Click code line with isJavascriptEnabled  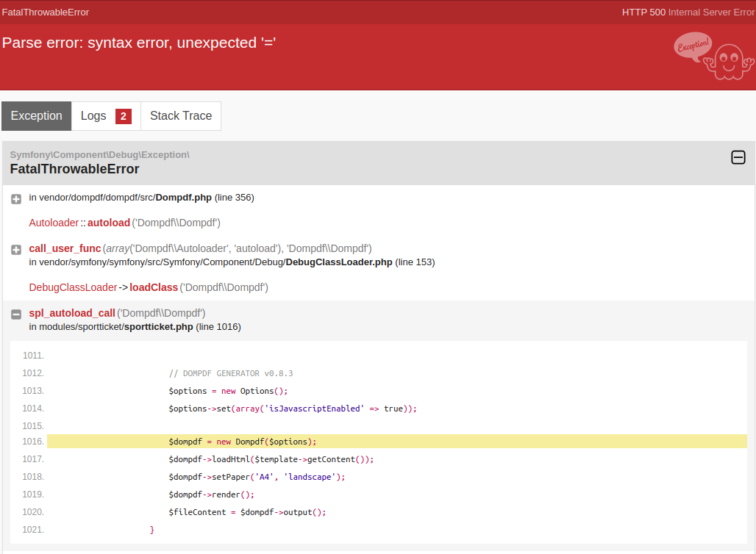coord(293,409)
